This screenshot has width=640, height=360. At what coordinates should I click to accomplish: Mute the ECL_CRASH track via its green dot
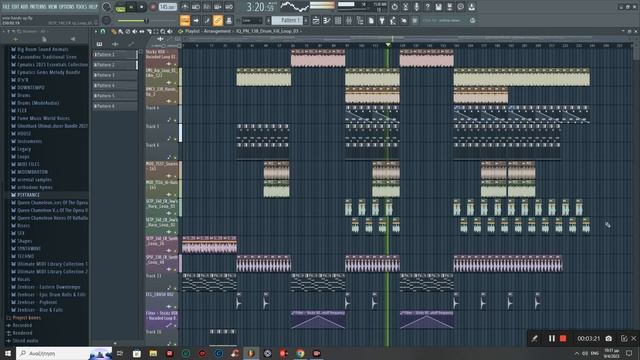pos(175,307)
